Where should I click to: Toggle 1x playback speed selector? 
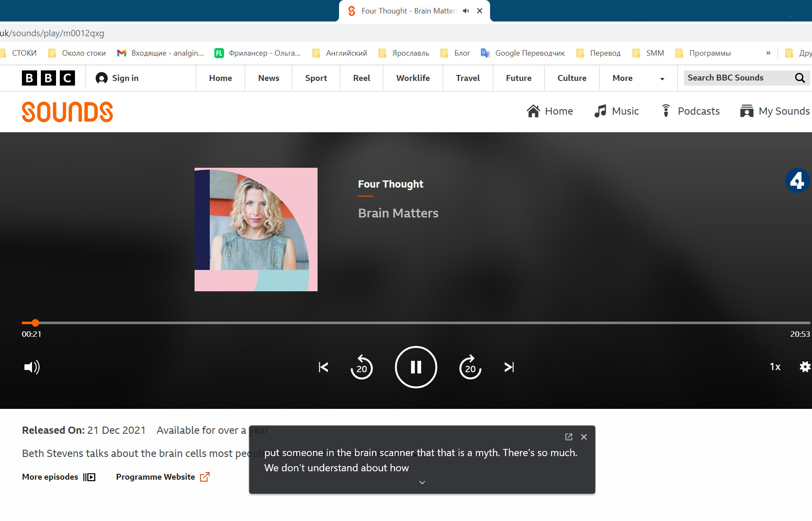pos(775,367)
